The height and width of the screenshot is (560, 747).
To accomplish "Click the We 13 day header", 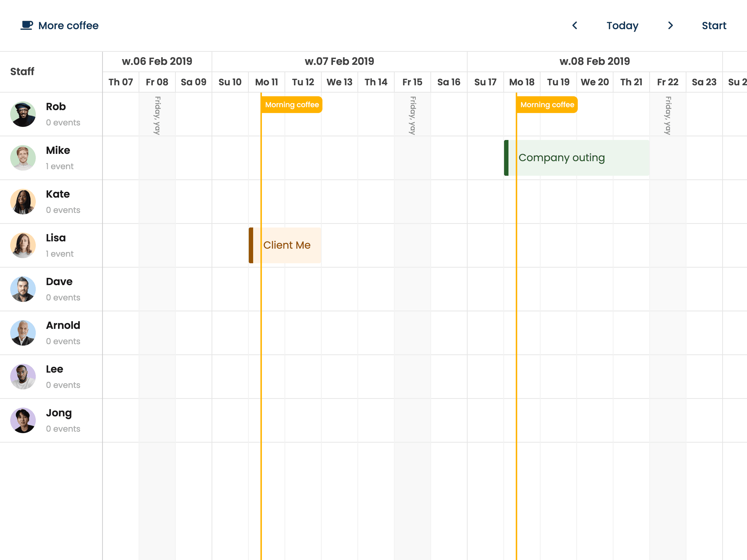I will tap(340, 82).
